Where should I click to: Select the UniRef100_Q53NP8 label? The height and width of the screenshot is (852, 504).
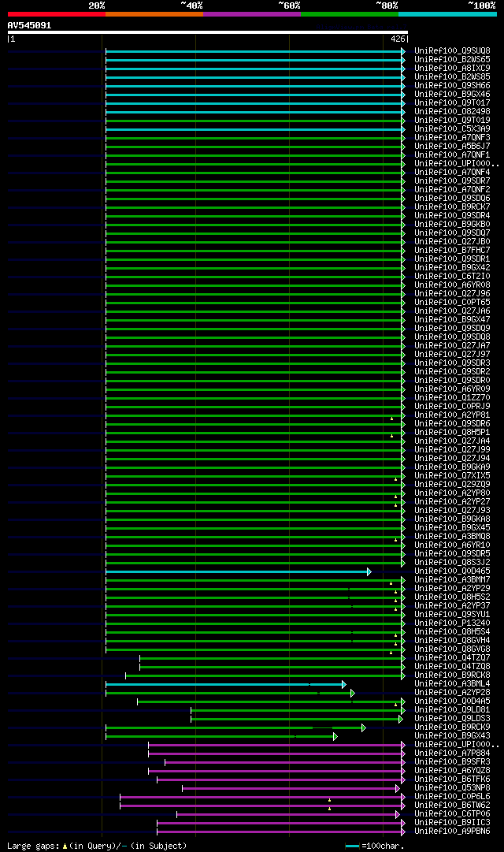click(x=452, y=788)
